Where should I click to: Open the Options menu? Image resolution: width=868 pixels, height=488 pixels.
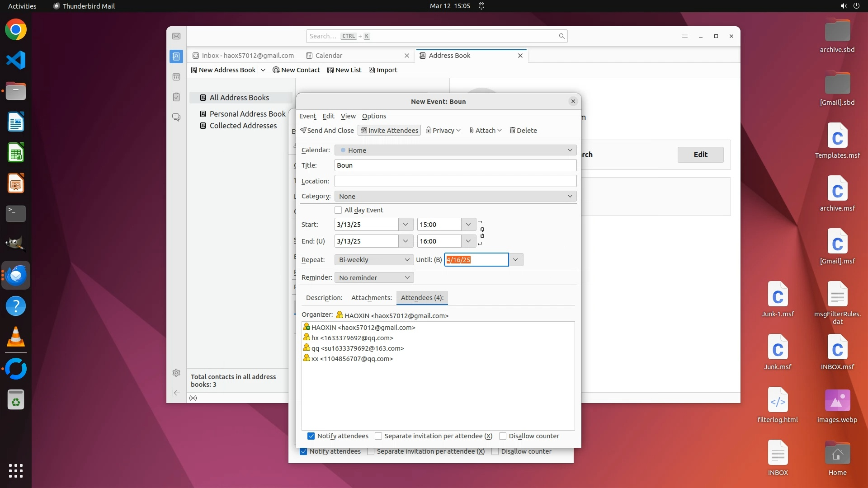click(x=374, y=116)
